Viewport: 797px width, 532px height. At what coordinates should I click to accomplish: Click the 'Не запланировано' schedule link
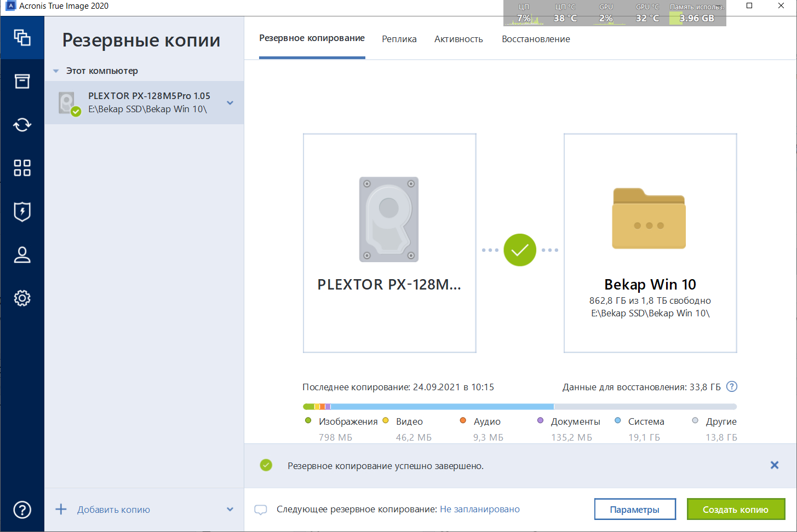(x=480, y=510)
